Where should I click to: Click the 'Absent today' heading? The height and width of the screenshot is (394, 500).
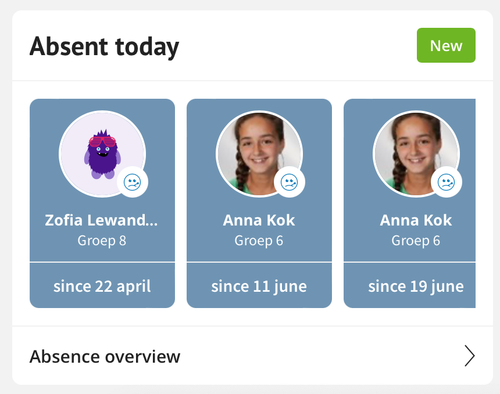(x=104, y=47)
